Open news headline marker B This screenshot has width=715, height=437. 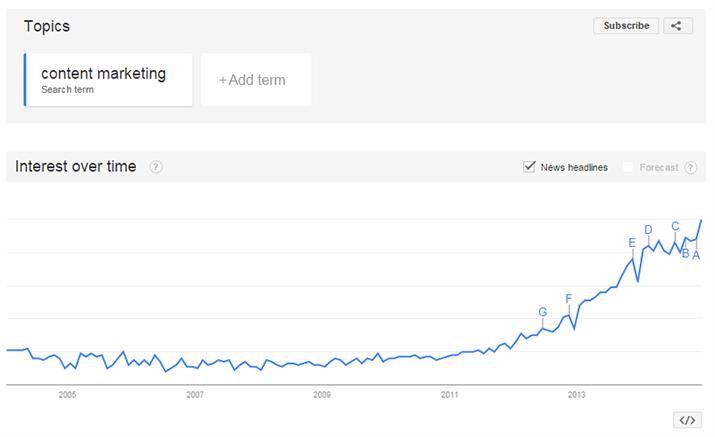pyautogui.click(x=685, y=254)
